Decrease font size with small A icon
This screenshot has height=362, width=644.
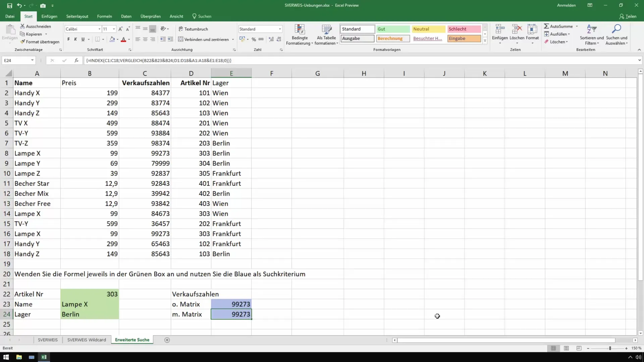tap(128, 29)
